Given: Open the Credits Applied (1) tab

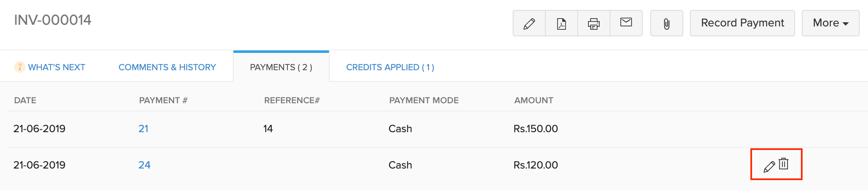Looking at the screenshot, I should point(390,67).
